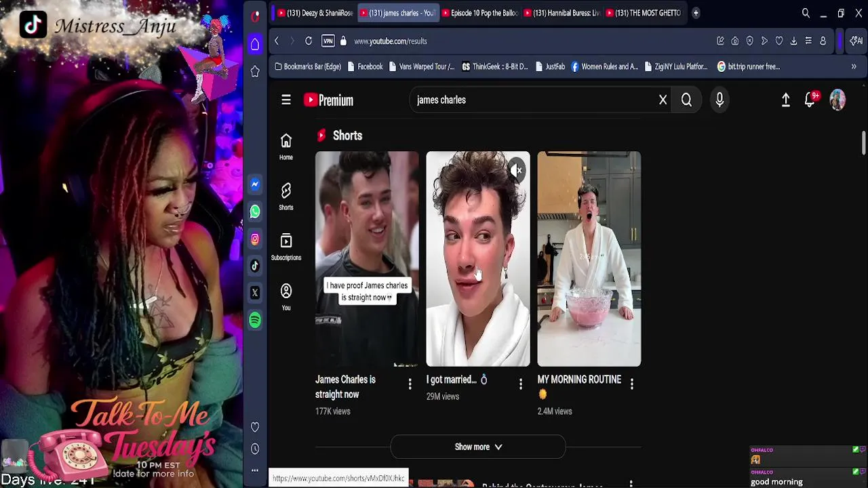The width and height of the screenshot is (868, 488).
Task: Go to YouTube Home in mini guide
Action: pos(286,146)
